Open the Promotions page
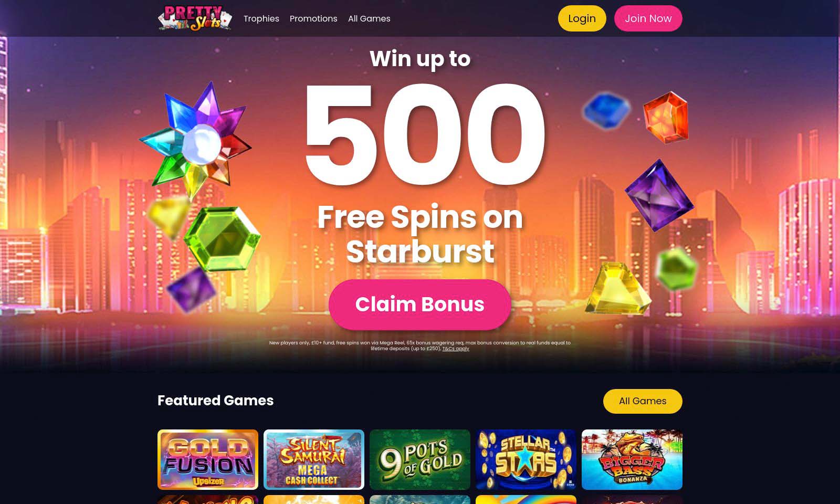Image resolution: width=840 pixels, height=504 pixels. tap(313, 18)
